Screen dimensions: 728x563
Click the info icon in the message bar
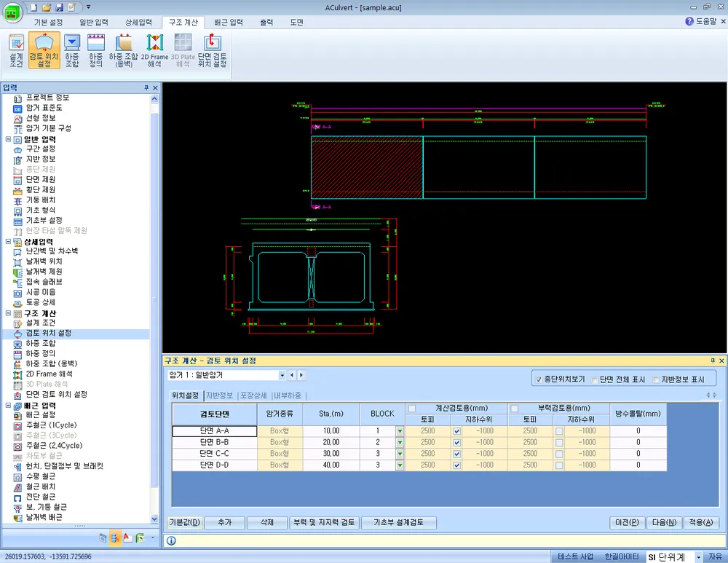(x=171, y=540)
